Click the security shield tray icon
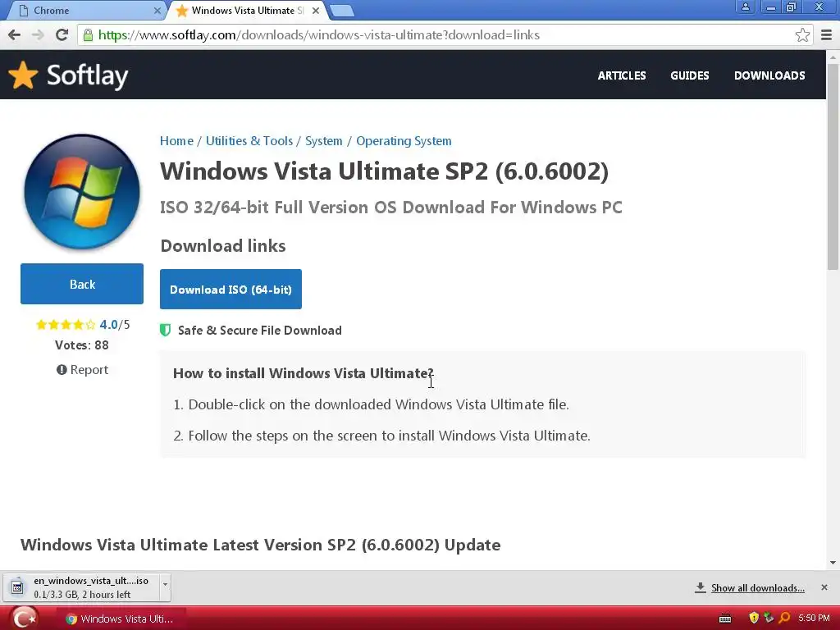 tap(754, 619)
